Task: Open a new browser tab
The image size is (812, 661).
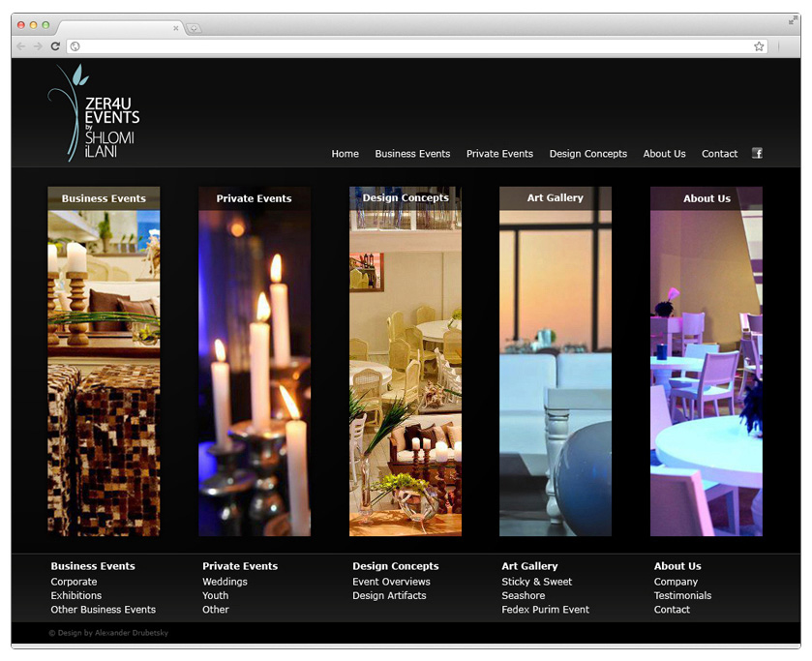Action: click(x=194, y=28)
